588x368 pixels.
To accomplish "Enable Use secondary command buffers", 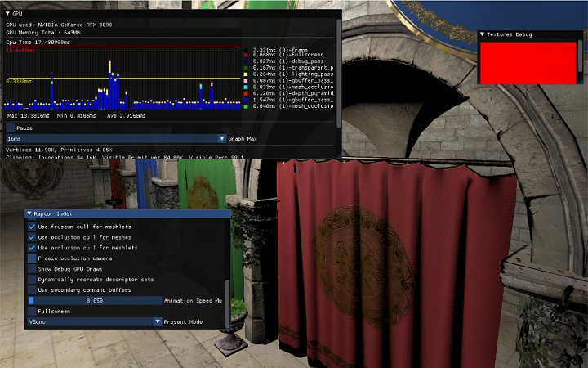I will 32,289.
